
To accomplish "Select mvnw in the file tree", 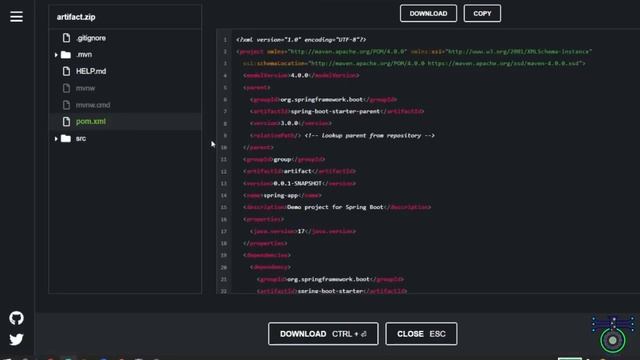I will click(85, 88).
